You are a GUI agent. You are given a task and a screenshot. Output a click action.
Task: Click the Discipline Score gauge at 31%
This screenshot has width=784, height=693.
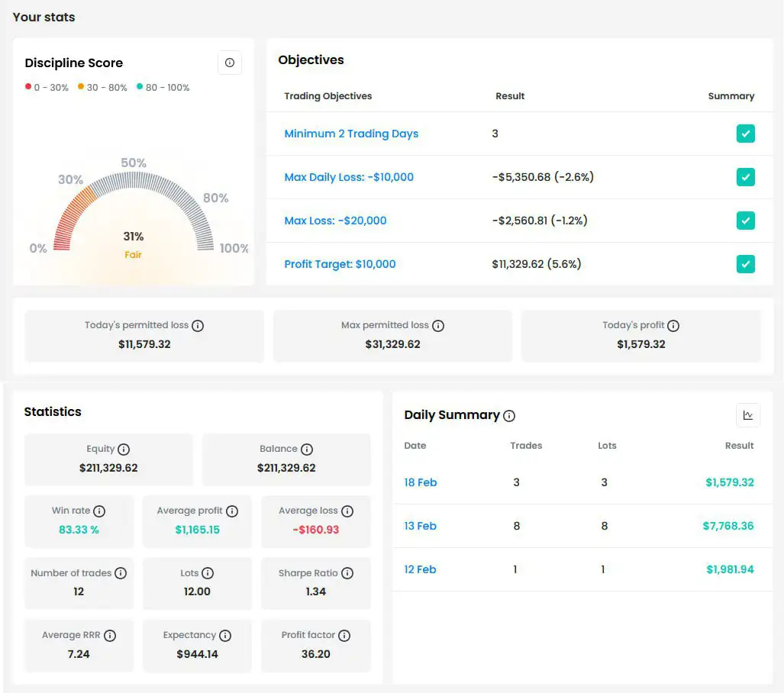pos(134,221)
